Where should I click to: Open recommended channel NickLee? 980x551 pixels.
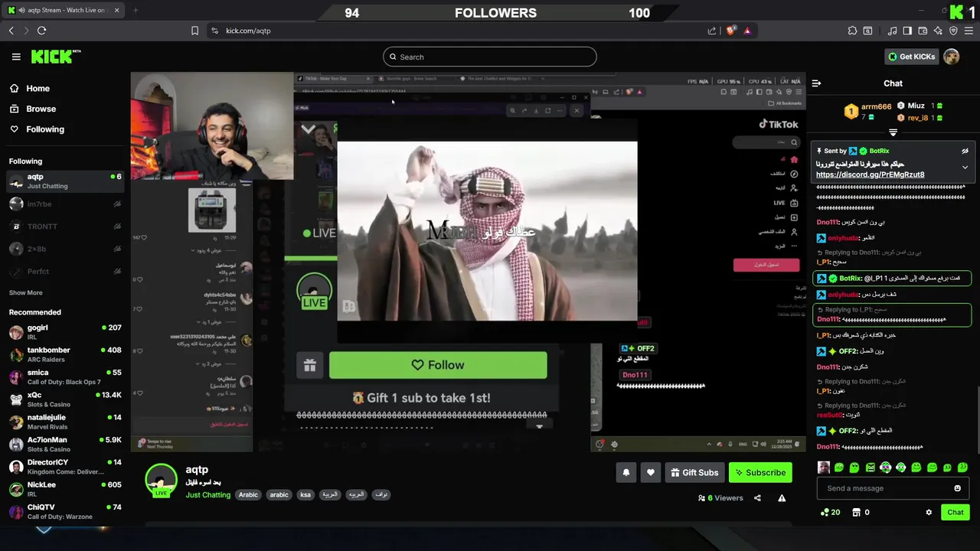coord(65,489)
